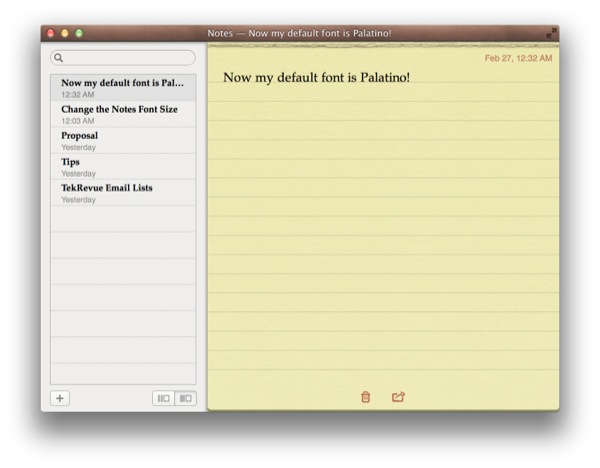Show the folders list view button
Viewport: 600px width, 468px height.
pyautogui.click(x=163, y=398)
